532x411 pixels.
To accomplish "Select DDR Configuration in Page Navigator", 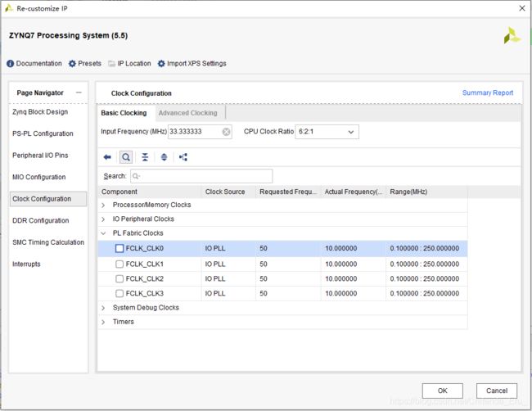I will pyautogui.click(x=41, y=220).
